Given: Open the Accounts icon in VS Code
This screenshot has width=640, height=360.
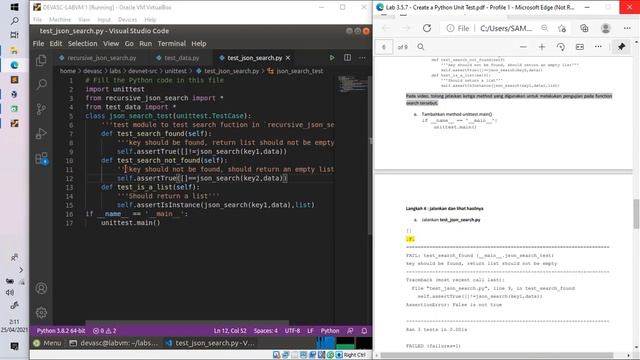Looking at the screenshot, I should 41,288.
